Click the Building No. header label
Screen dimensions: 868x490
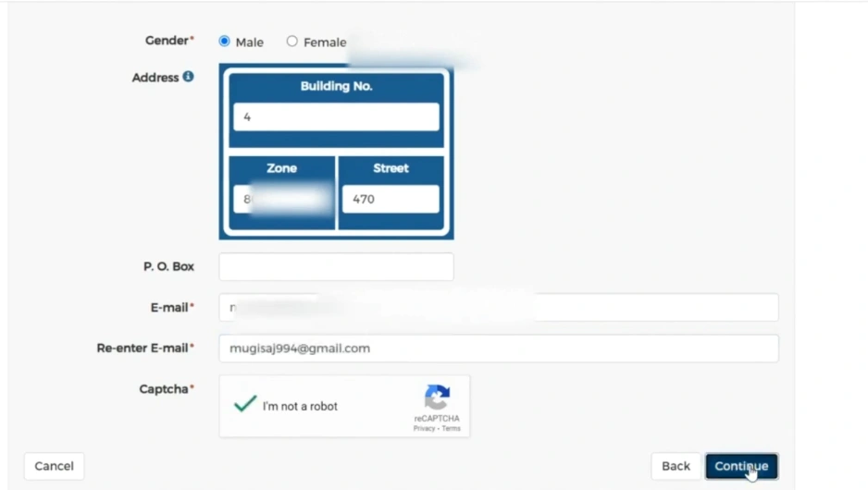[336, 86]
